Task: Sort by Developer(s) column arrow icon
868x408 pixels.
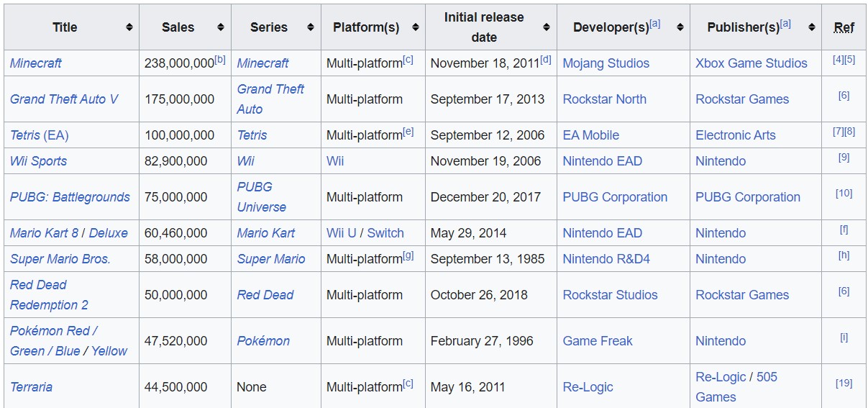Action: point(680,27)
